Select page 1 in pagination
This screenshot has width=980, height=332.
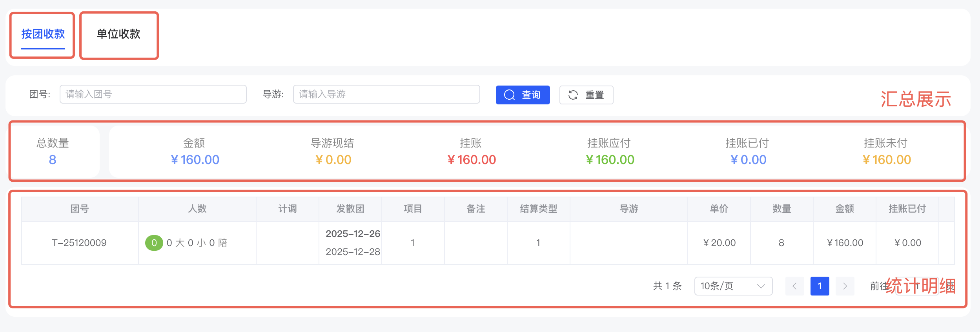(820, 286)
